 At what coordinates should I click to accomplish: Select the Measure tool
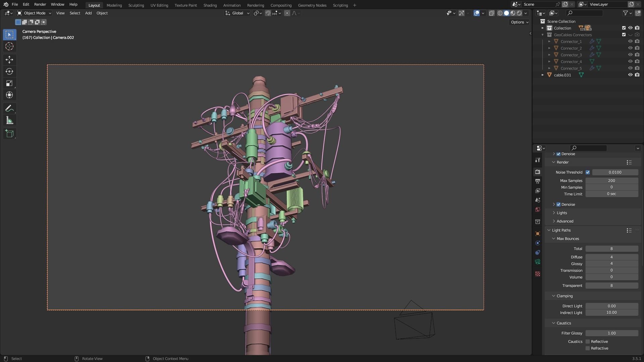(x=9, y=121)
